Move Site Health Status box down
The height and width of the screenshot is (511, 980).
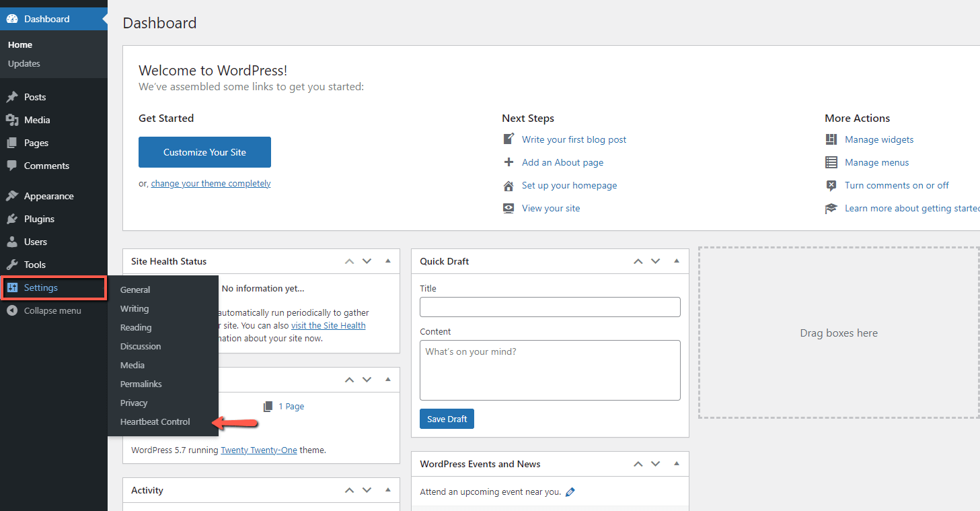[367, 261]
